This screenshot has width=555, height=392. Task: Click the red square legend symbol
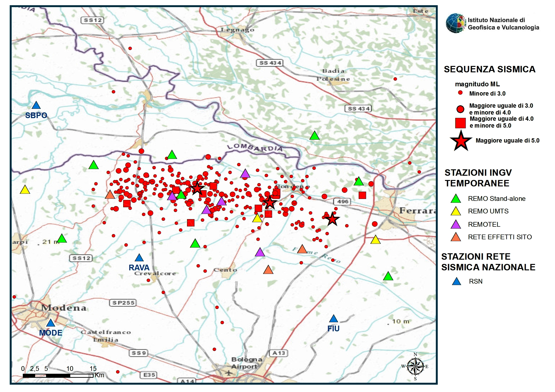[461, 123]
